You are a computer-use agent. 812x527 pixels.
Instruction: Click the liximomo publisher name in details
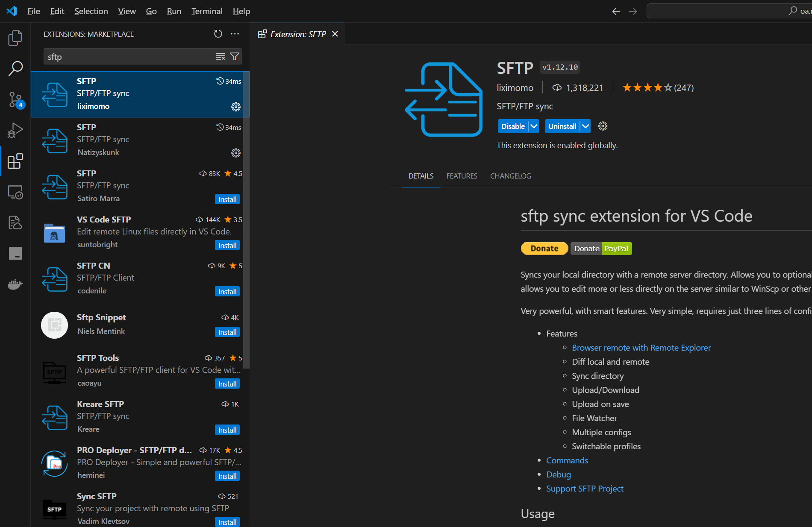click(x=515, y=88)
